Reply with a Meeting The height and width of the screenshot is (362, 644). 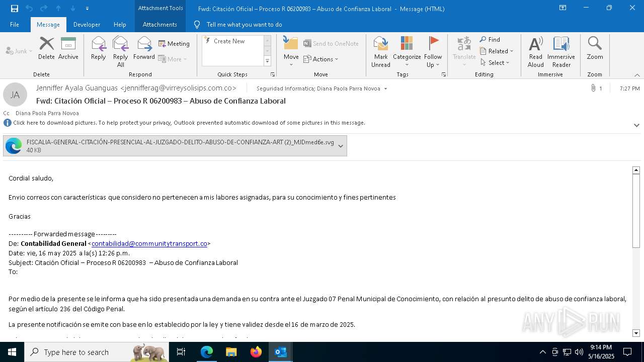[x=174, y=44]
